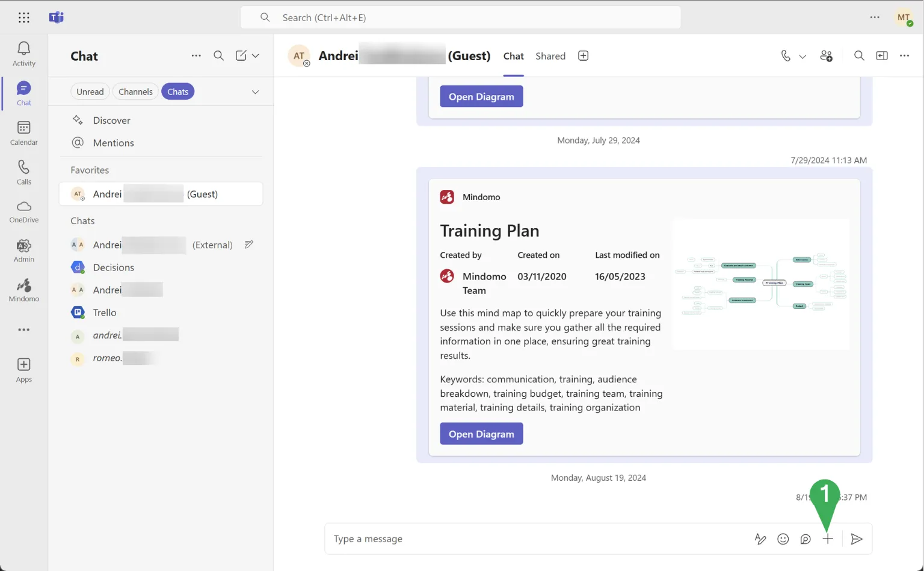The image size is (924, 571).
Task: Switch to the Shared tab
Action: click(550, 56)
